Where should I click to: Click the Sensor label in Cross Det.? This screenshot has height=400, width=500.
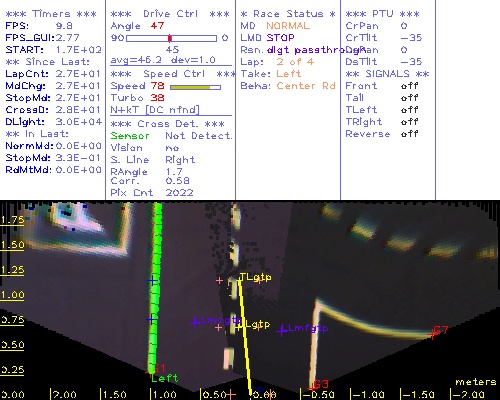click(x=130, y=136)
